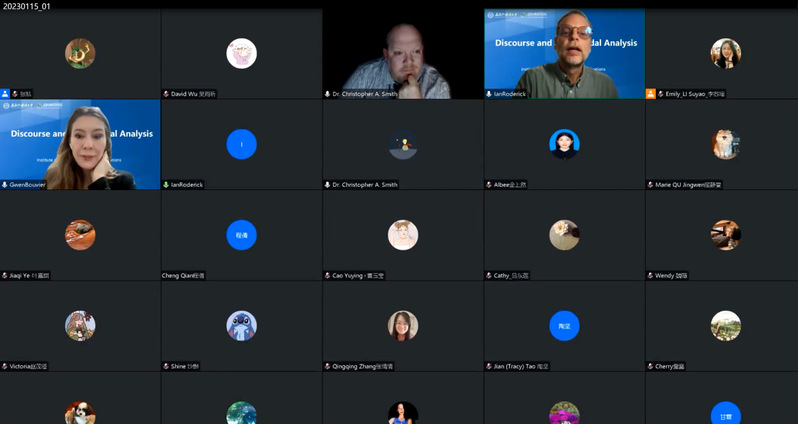Click the muted mic icon beside David Wu
This screenshot has height=424, width=798.
pyautogui.click(x=166, y=94)
